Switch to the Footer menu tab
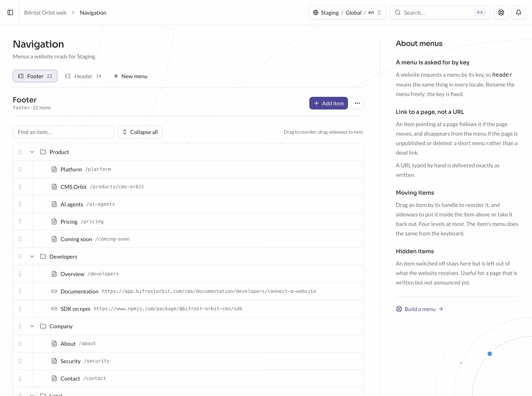The width and height of the screenshot is (532, 396). click(35, 76)
